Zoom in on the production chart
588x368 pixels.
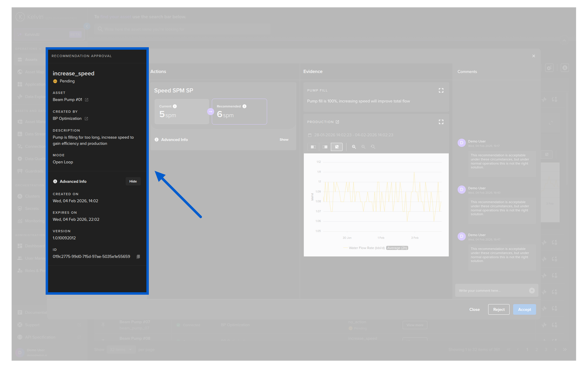(354, 147)
